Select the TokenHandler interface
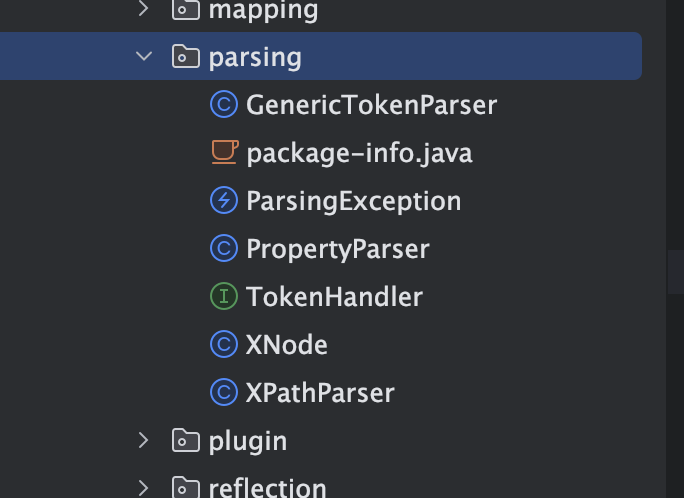The width and height of the screenshot is (684, 498). pyautogui.click(x=335, y=297)
